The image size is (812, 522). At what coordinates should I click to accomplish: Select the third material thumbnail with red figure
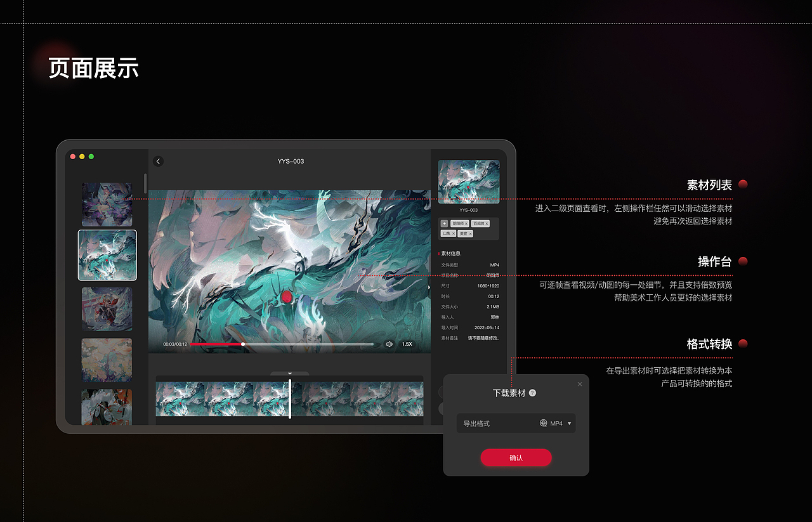click(107, 309)
